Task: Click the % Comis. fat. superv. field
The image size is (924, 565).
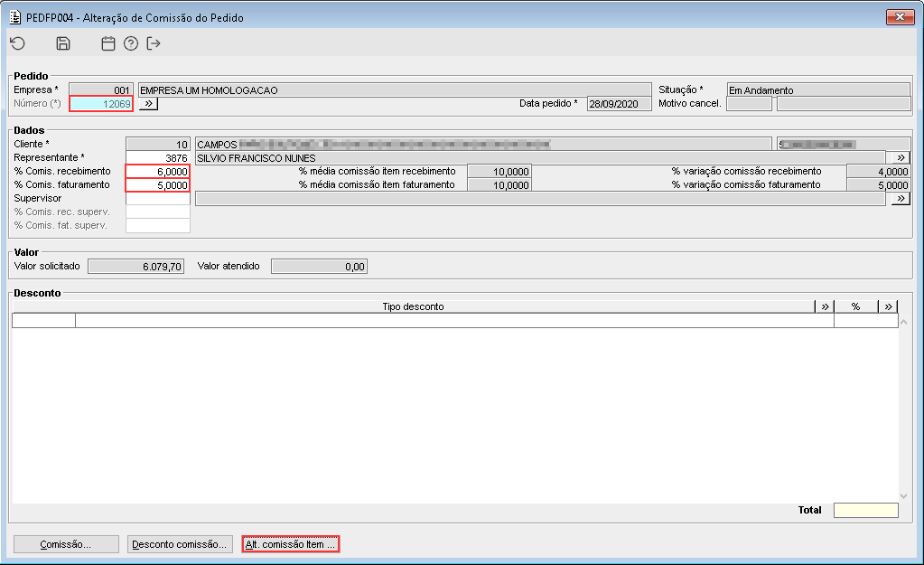Action: coord(157,225)
